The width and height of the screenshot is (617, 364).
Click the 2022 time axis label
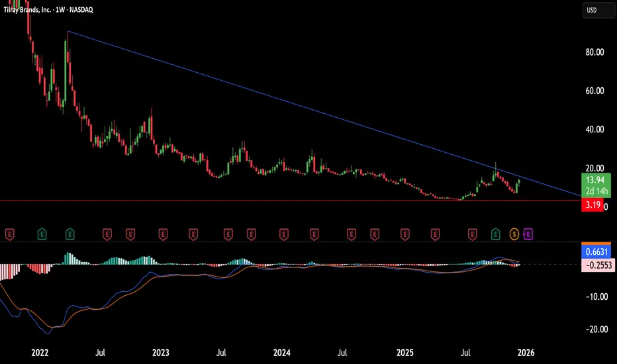[40, 353]
